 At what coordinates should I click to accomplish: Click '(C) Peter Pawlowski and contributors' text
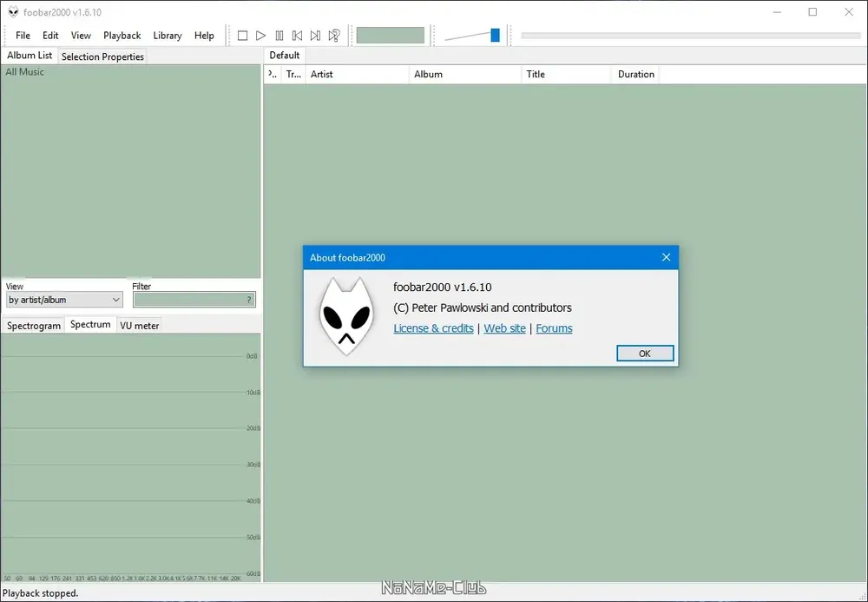(482, 308)
